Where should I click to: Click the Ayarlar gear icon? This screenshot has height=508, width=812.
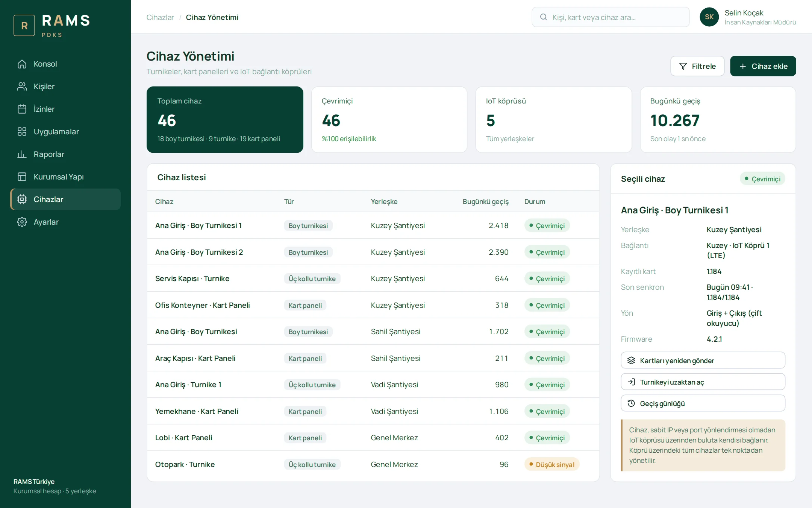tap(22, 222)
